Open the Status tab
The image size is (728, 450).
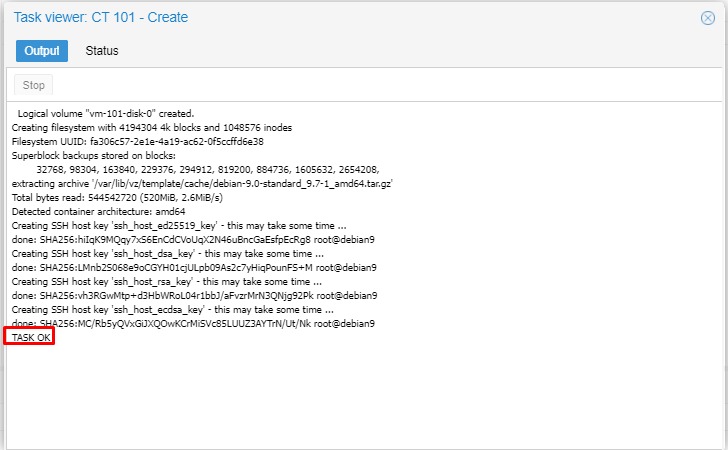(x=102, y=51)
